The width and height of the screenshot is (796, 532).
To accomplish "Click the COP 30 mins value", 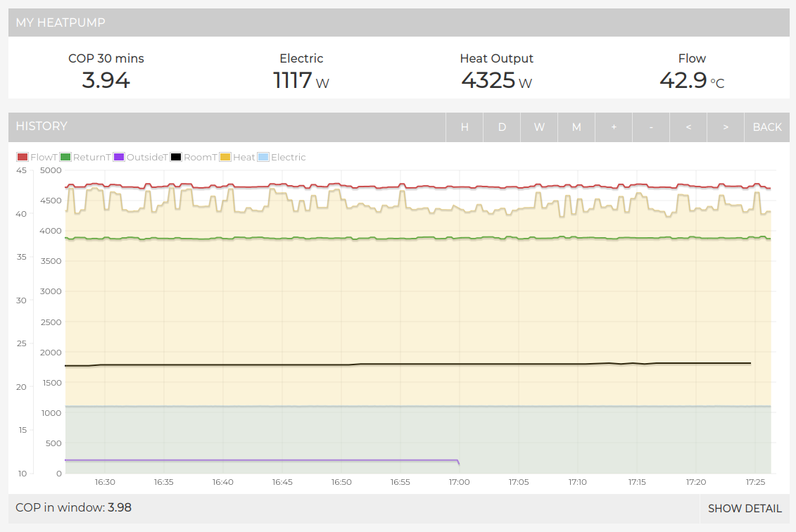I will coord(106,80).
